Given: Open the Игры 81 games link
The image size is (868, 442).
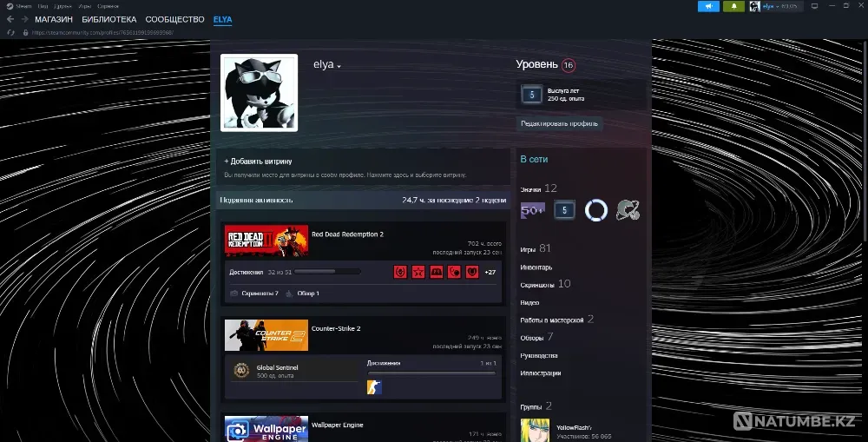Looking at the screenshot, I should 536,248.
